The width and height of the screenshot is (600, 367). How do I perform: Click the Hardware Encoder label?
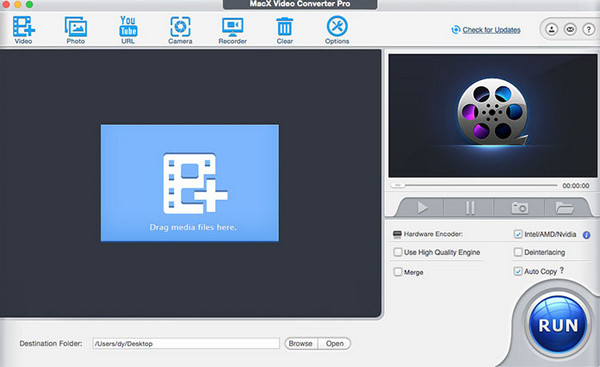pos(433,234)
